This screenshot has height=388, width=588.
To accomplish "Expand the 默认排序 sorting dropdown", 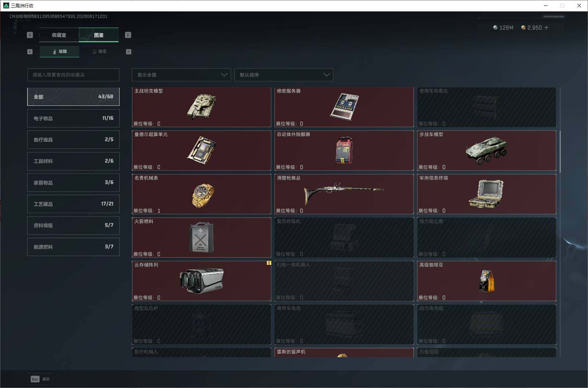I will (x=284, y=75).
